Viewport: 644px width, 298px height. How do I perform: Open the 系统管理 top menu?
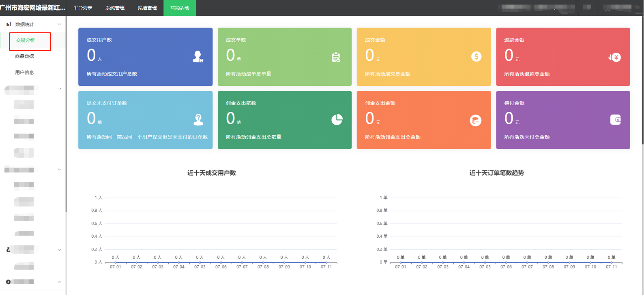click(x=115, y=8)
